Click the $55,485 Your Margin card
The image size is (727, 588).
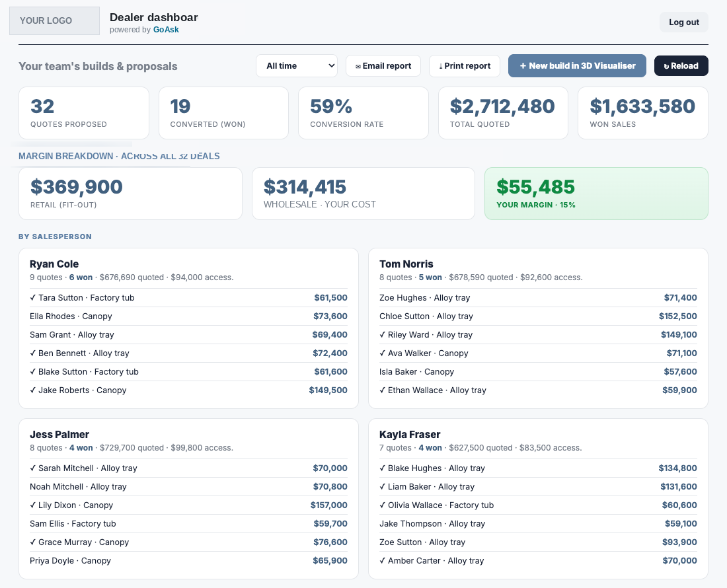[596, 194]
